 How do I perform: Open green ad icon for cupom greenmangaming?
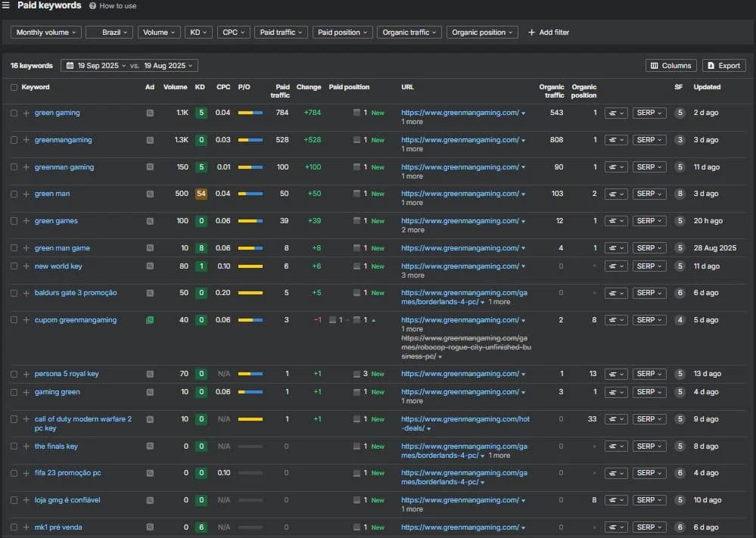click(150, 320)
